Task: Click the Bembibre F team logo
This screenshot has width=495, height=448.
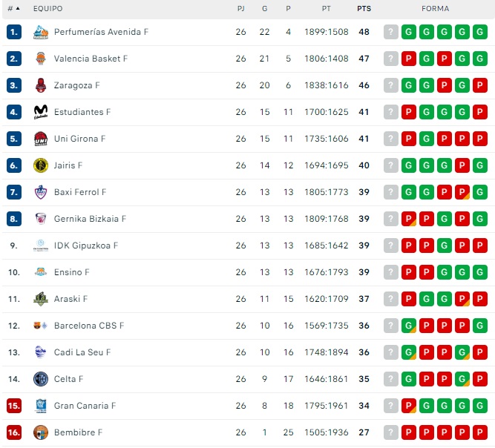Action: point(41,432)
